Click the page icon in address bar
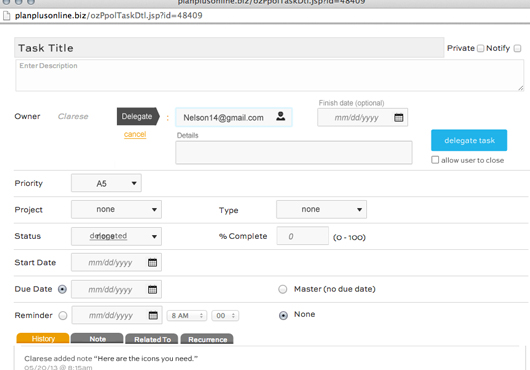The width and height of the screenshot is (530, 370). [x=6, y=16]
